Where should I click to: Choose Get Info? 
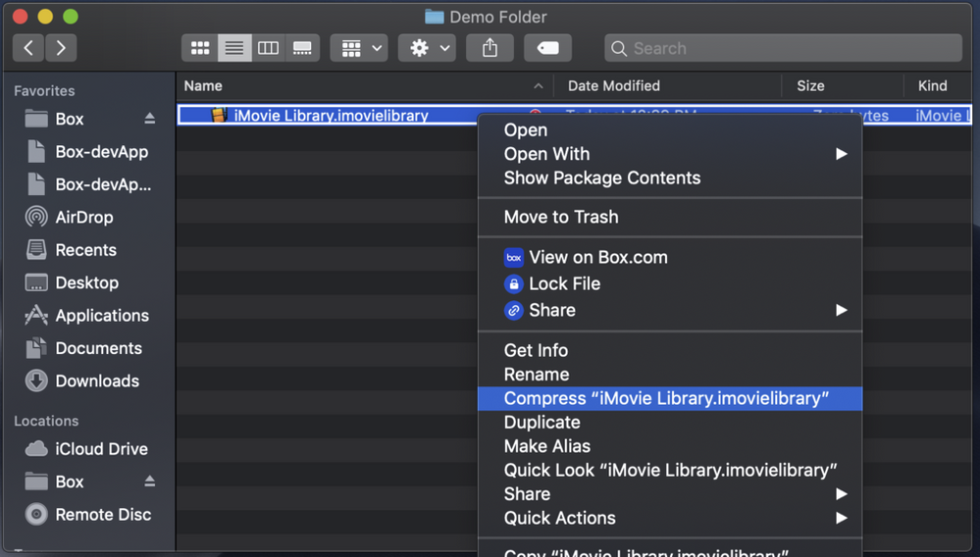[x=670, y=350]
